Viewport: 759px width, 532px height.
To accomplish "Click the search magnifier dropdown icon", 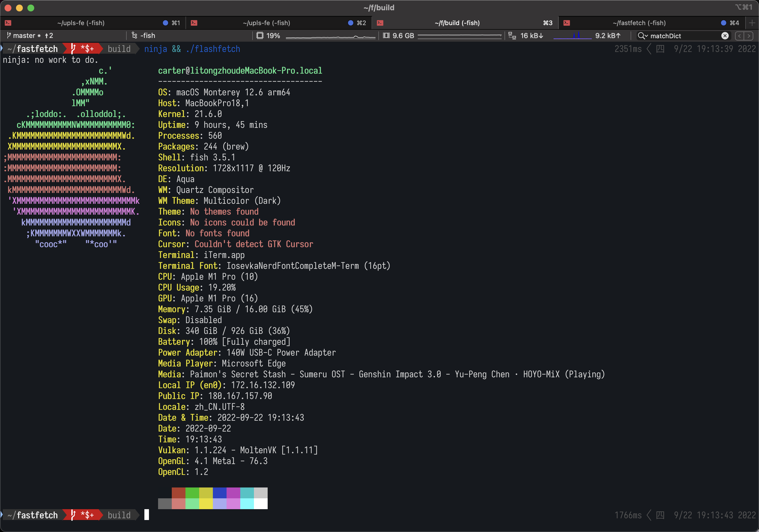I will pyautogui.click(x=642, y=36).
